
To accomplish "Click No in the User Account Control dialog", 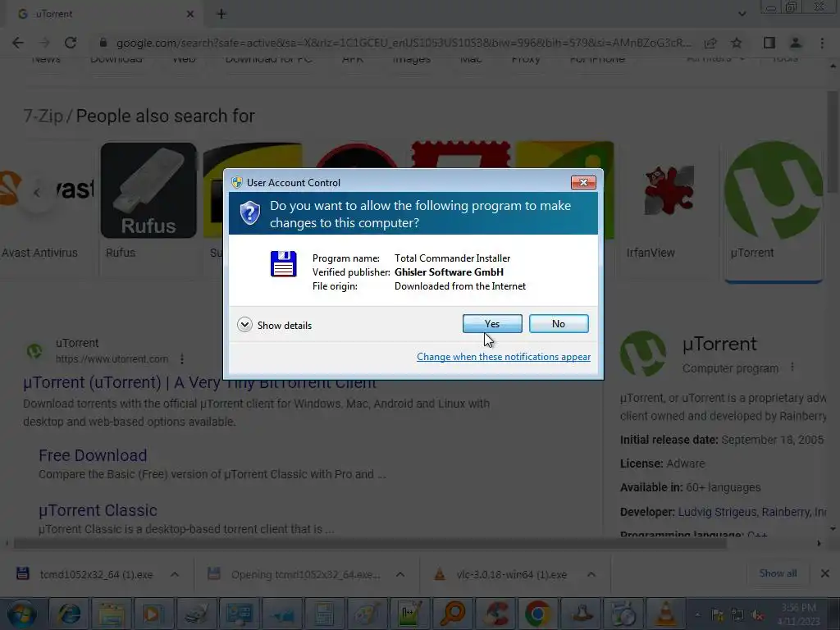I will coord(558,323).
